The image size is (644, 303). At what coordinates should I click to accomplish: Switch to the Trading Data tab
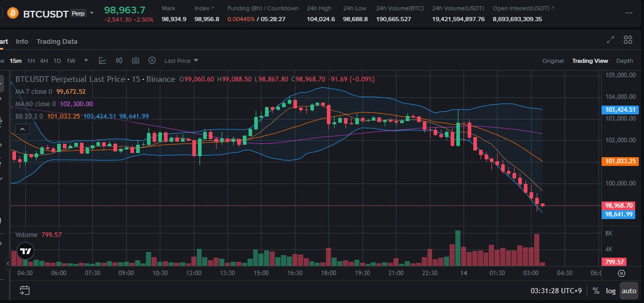pos(57,41)
